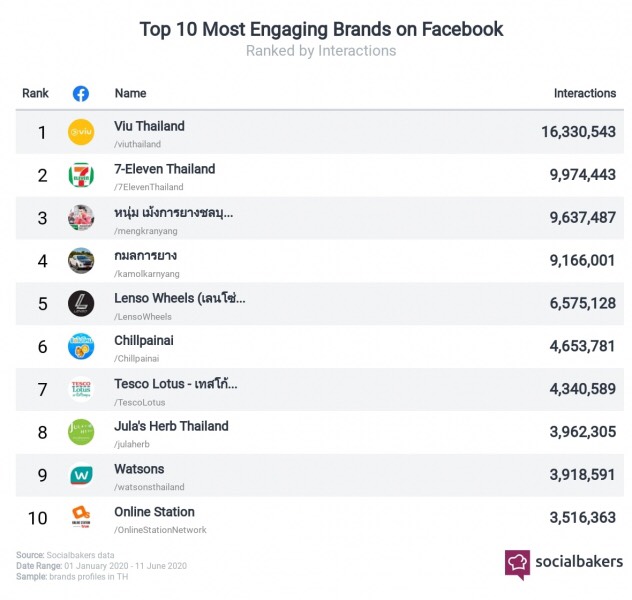Viewport: 632px width, 600px height.
Task: Click the Chillpainai blue logo
Action: point(81,346)
